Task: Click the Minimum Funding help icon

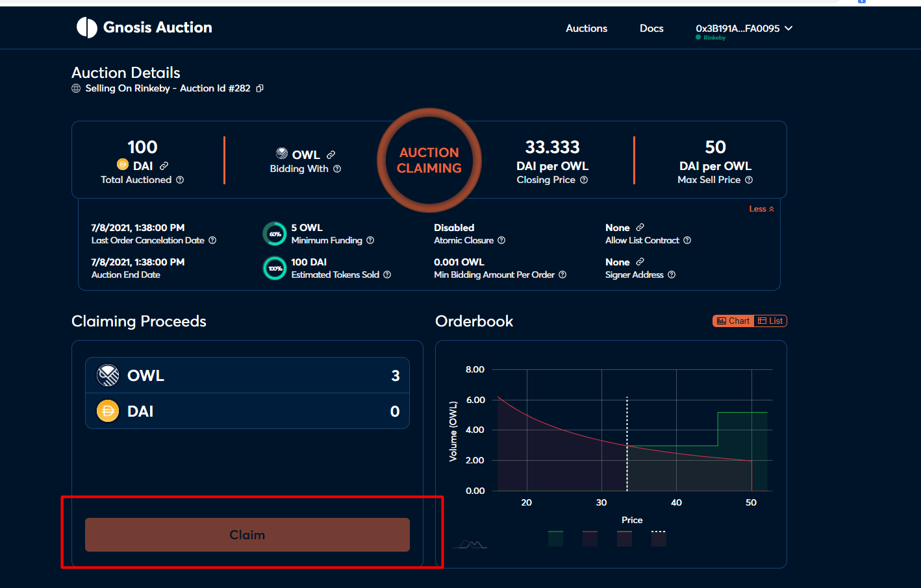Action: tap(370, 240)
